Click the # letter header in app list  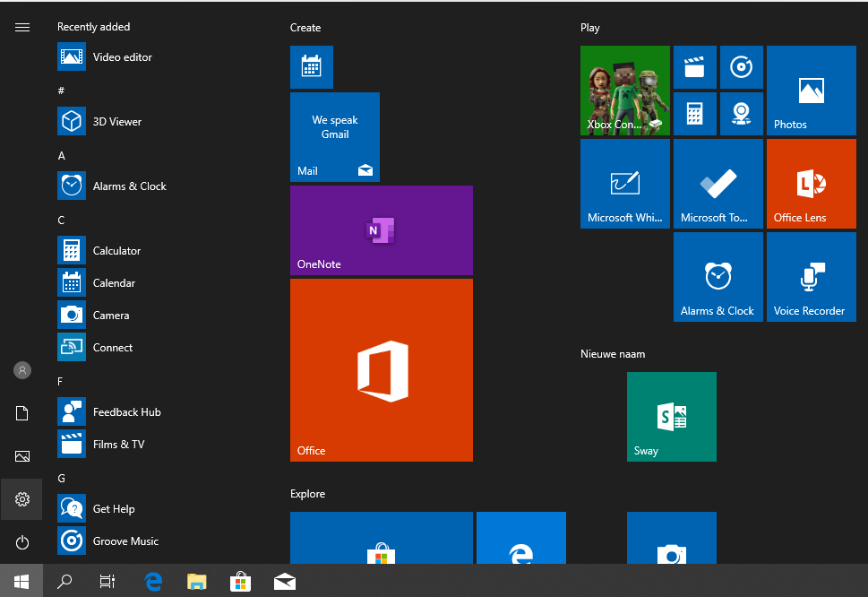pos(61,91)
